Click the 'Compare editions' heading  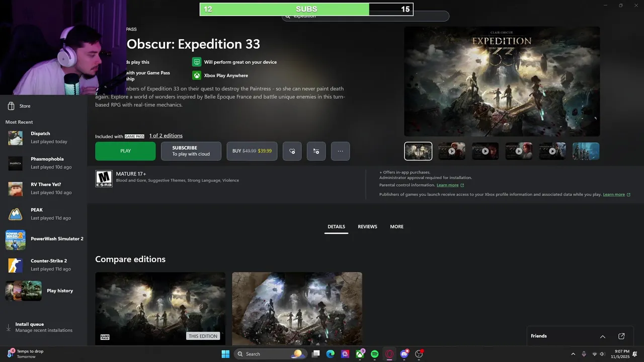click(x=130, y=259)
